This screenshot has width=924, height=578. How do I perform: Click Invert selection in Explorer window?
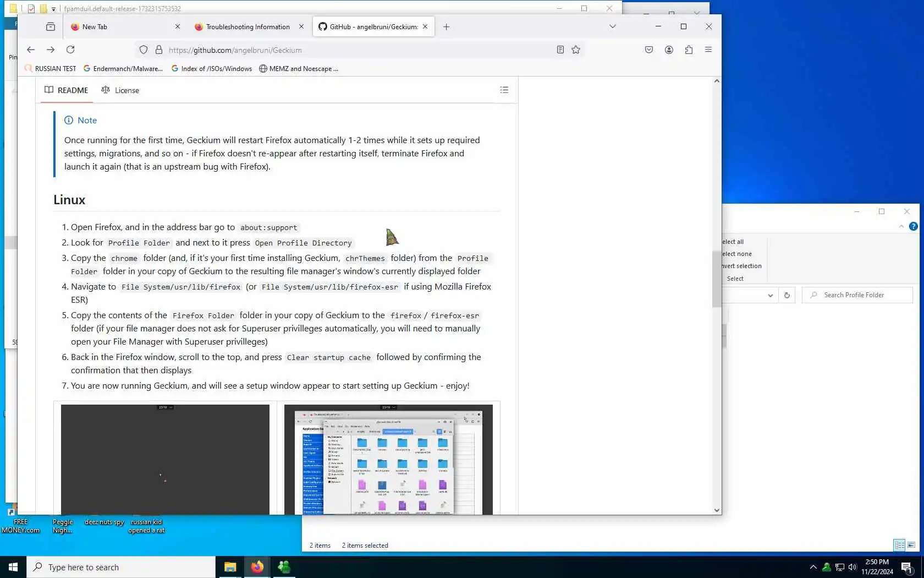742,266
